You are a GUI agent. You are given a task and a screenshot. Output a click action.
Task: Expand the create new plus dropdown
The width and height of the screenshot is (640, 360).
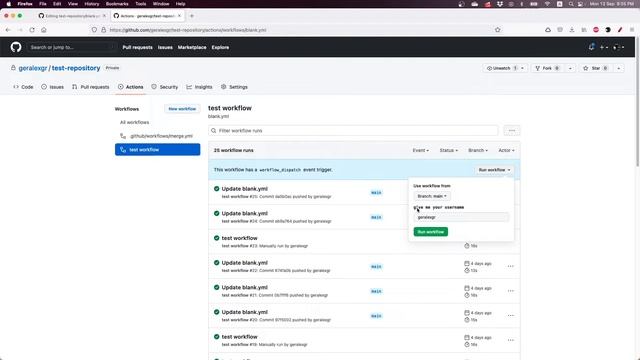pyautogui.click(x=604, y=47)
